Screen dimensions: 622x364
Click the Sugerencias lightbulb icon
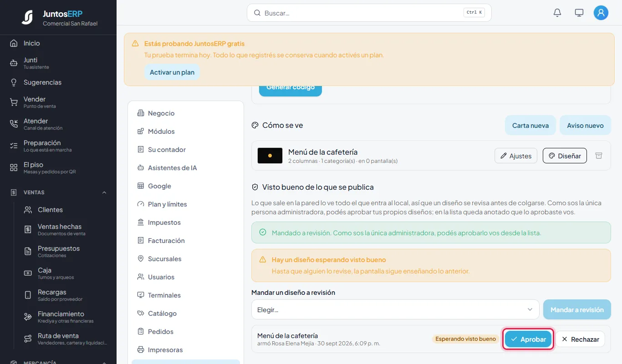tap(14, 82)
